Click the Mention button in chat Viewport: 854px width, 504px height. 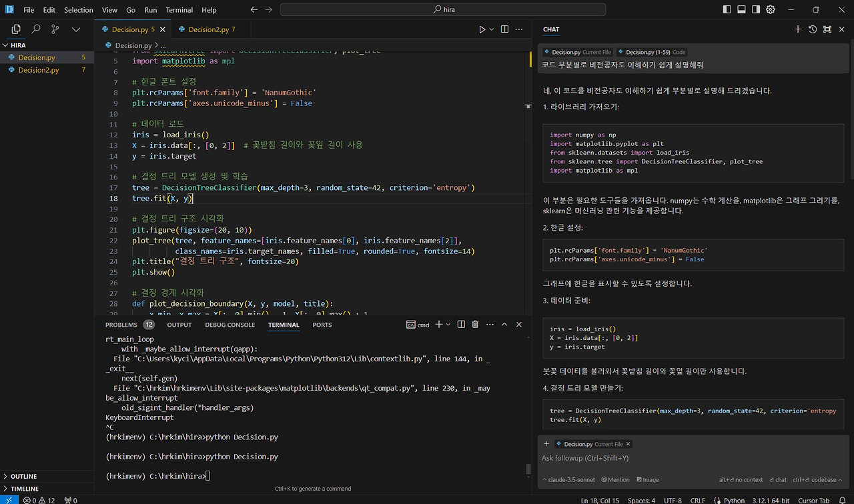point(615,479)
